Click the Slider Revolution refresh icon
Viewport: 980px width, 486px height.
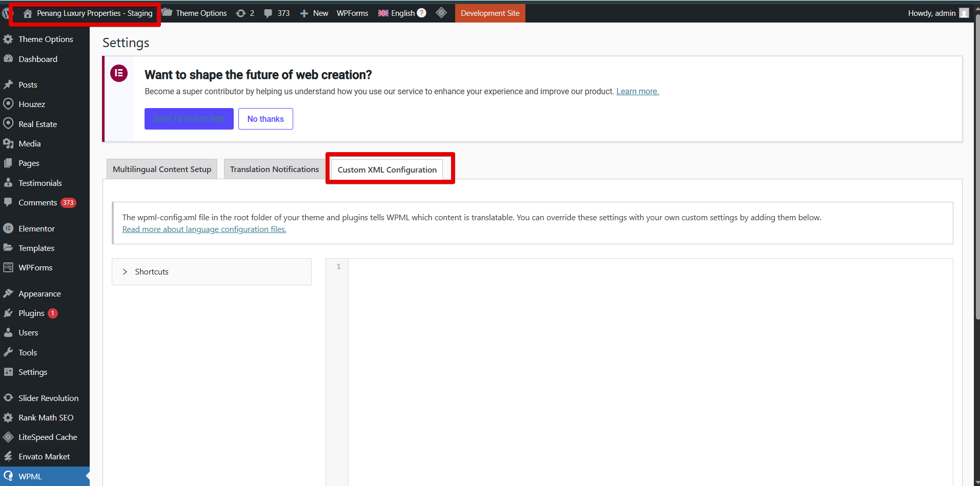point(8,398)
